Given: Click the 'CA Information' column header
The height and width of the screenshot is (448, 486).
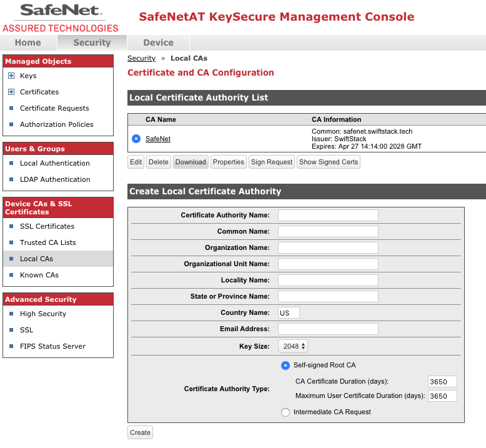Looking at the screenshot, I should pyautogui.click(x=336, y=120).
